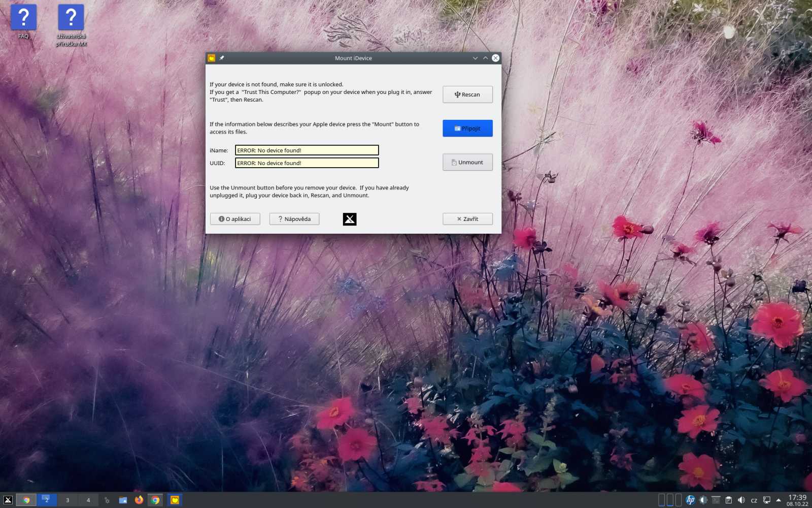Switch to the Chrome task in the taskbar
The width and height of the screenshot is (812, 508).
point(155,500)
